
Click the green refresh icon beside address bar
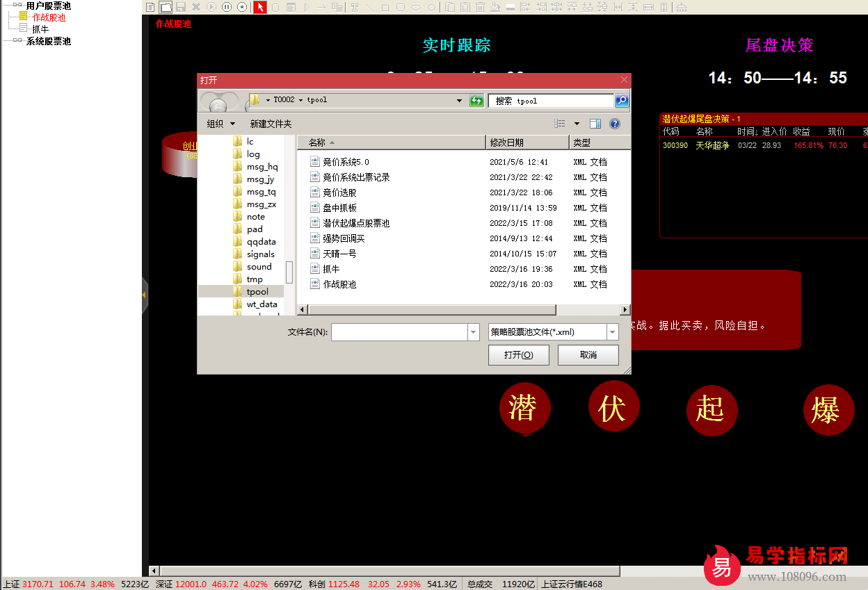coord(476,101)
